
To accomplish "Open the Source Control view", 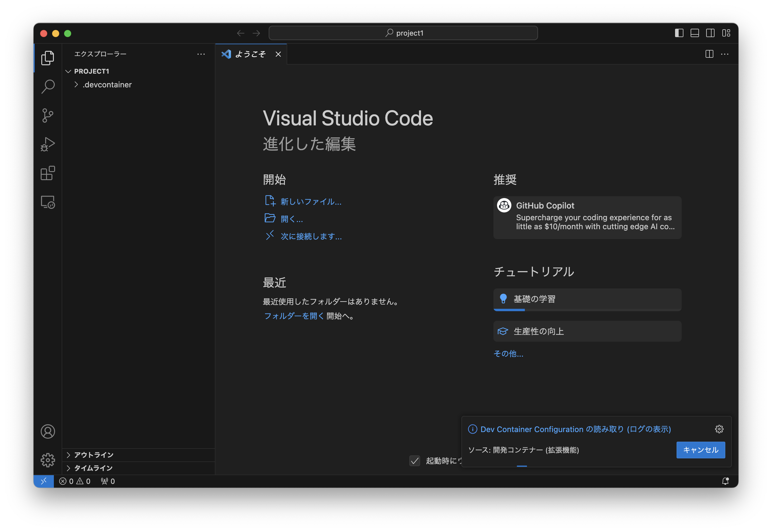I will pyautogui.click(x=48, y=115).
